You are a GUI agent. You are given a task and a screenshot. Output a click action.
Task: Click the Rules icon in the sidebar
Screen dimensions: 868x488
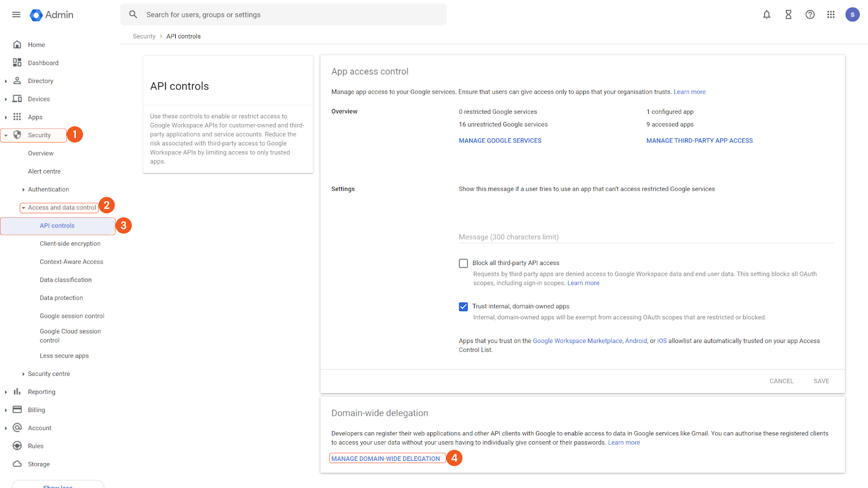coord(17,445)
